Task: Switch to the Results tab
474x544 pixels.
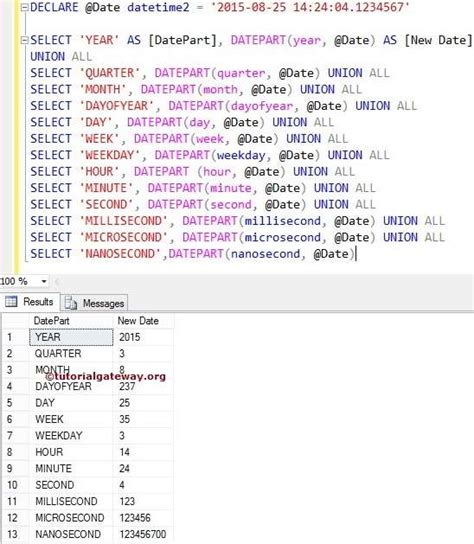Action: point(30,301)
